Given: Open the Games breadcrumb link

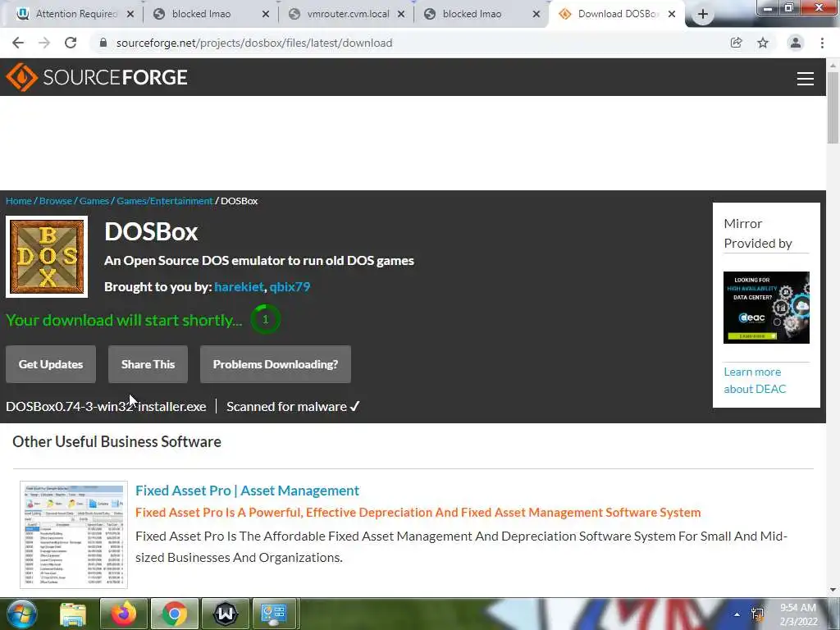Looking at the screenshot, I should pos(94,201).
